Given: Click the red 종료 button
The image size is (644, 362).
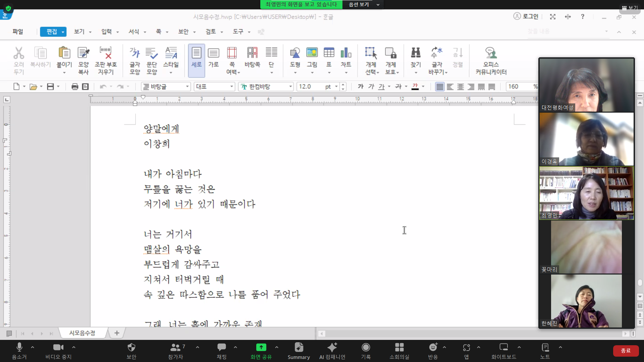Looking at the screenshot, I should [x=626, y=351].
